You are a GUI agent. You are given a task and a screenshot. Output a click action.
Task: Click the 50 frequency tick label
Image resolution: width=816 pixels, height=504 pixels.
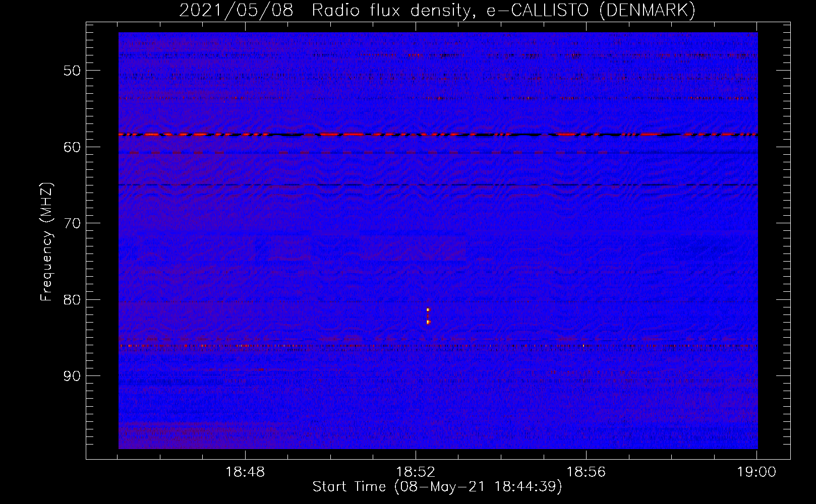pos(72,71)
